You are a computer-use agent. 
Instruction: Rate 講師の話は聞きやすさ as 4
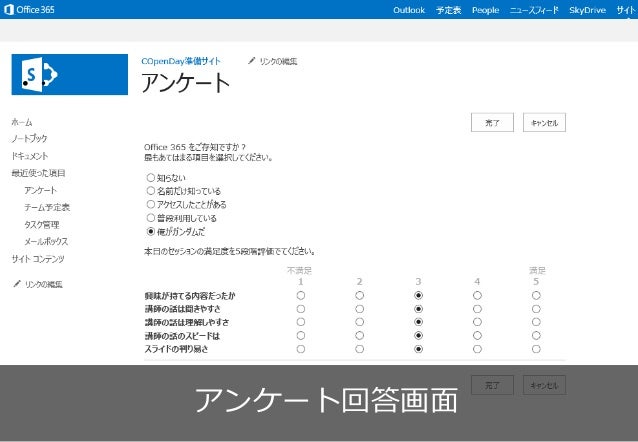(x=477, y=309)
